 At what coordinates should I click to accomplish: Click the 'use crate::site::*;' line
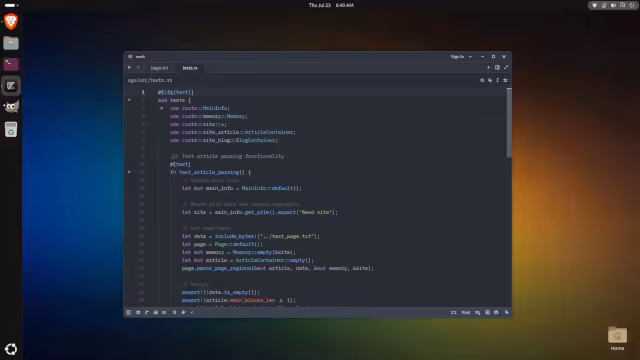click(198, 124)
